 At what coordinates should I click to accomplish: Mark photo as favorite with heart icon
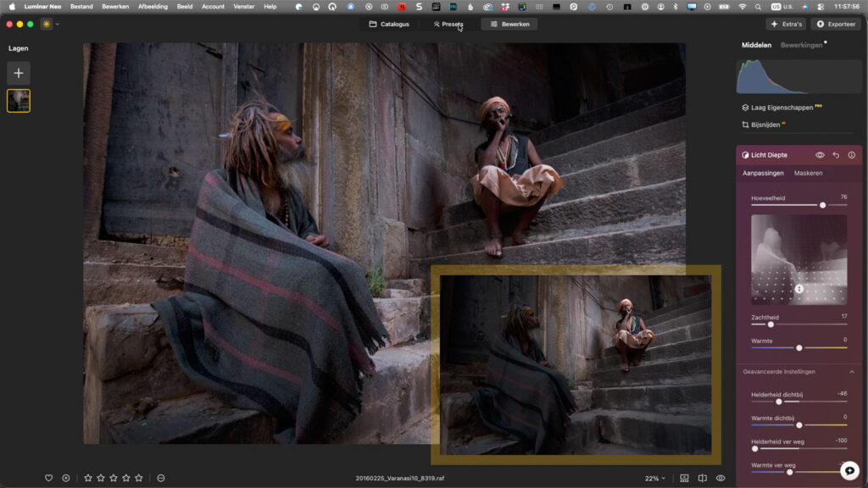click(x=48, y=478)
